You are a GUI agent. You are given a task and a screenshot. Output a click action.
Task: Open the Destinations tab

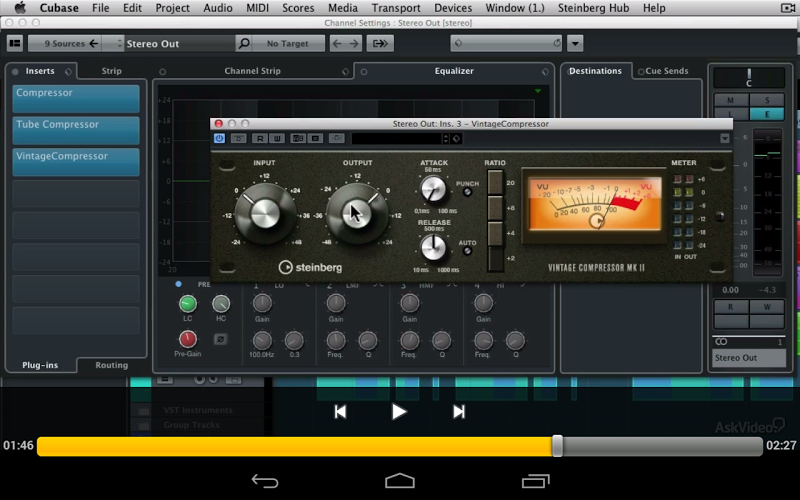tap(595, 71)
